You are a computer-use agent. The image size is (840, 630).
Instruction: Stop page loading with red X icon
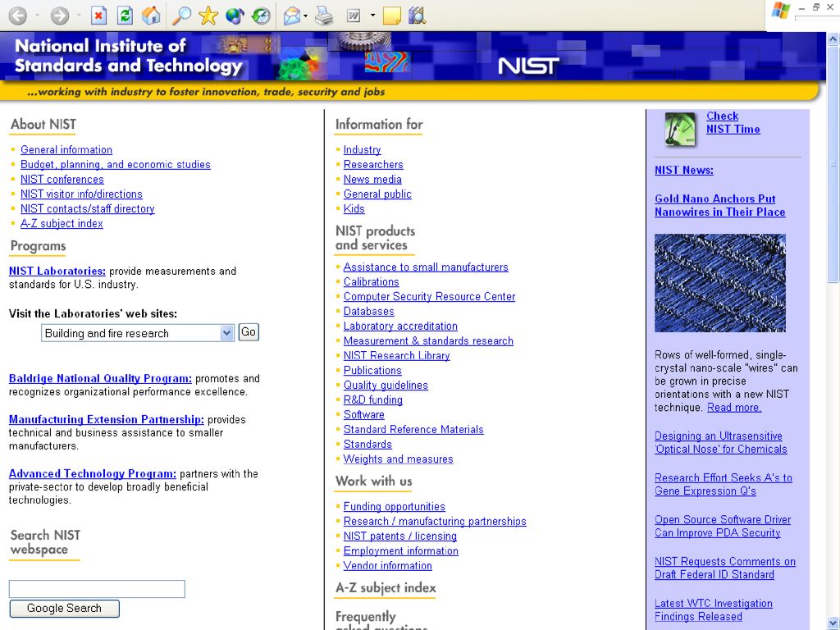click(x=98, y=16)
